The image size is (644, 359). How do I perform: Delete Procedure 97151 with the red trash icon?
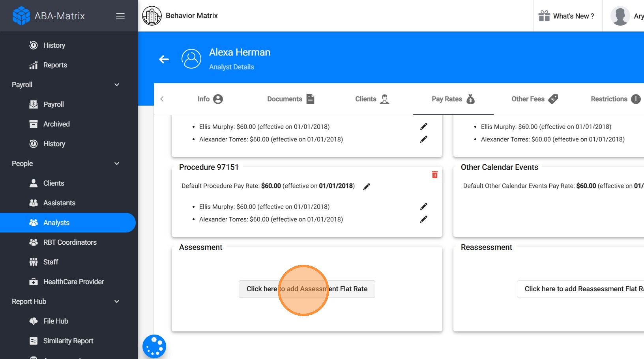pyautogui.click(x=434, y=175)
